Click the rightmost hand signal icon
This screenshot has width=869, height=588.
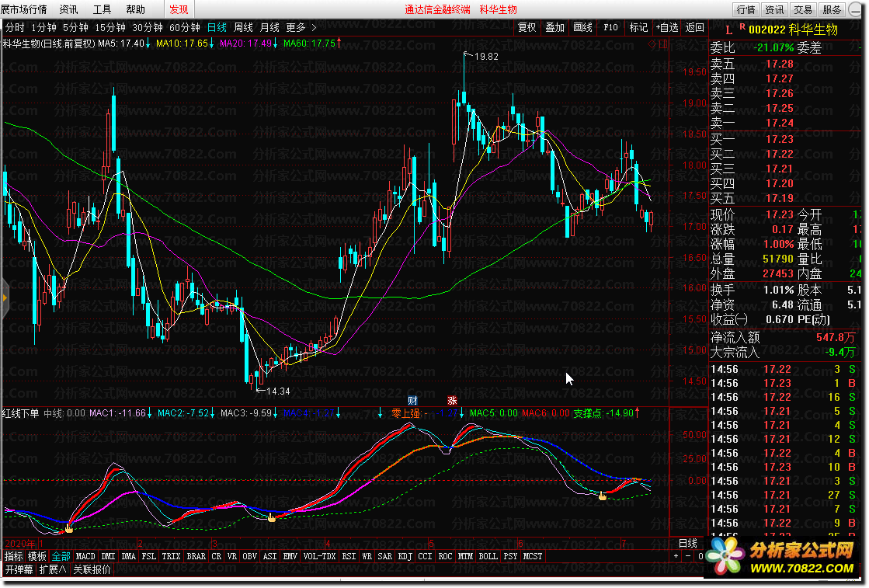(603, 496)
